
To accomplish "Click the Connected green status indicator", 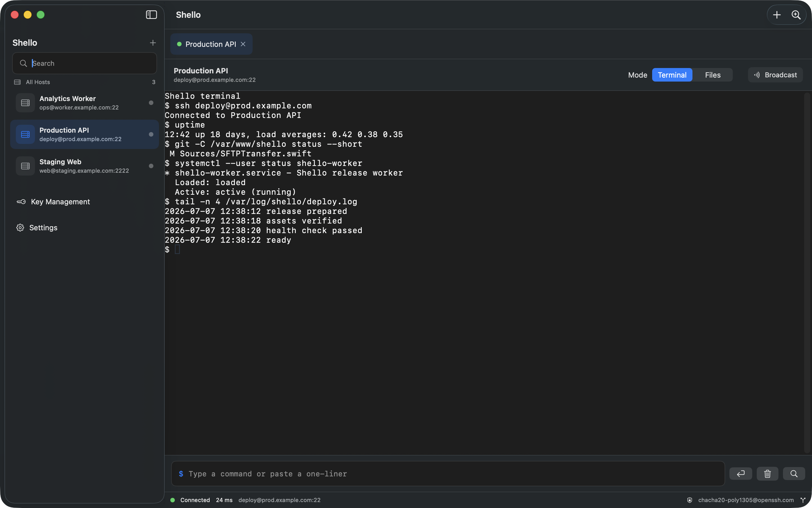I will click(173, 500).
